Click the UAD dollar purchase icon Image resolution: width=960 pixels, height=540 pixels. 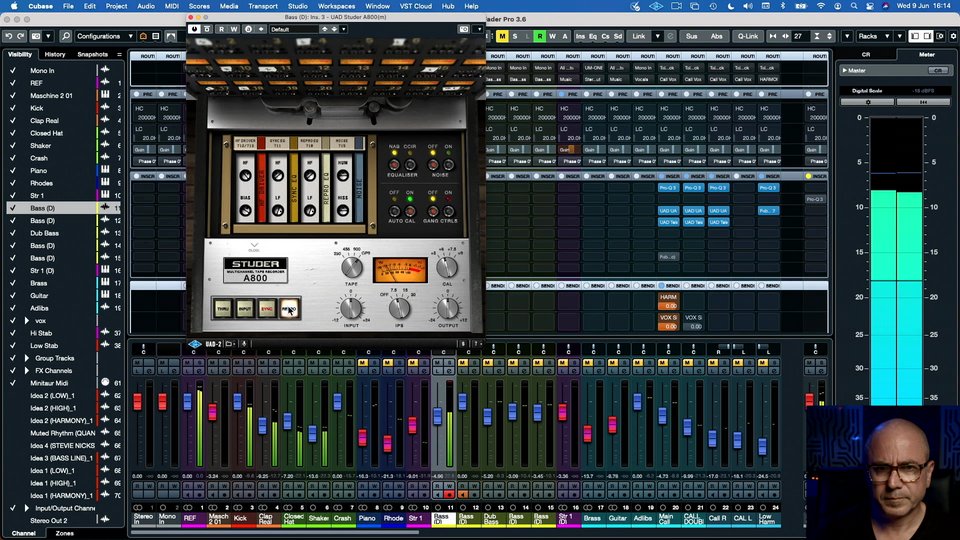point(463,344)
